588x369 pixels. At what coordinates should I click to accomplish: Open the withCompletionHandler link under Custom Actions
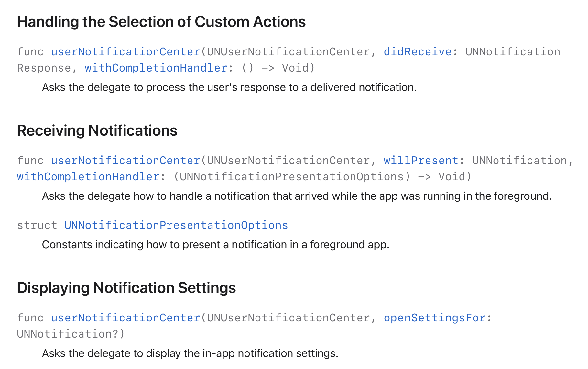tap(156, 68)
